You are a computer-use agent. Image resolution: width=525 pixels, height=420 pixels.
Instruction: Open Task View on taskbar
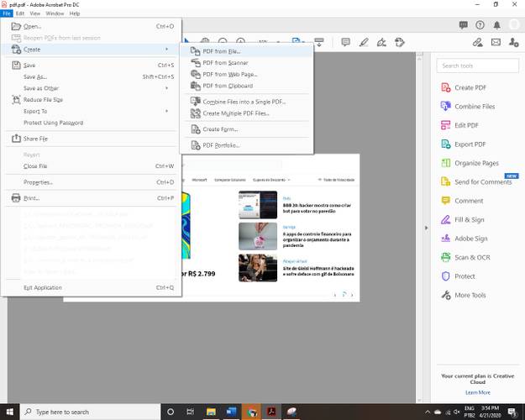pos(190,412)
